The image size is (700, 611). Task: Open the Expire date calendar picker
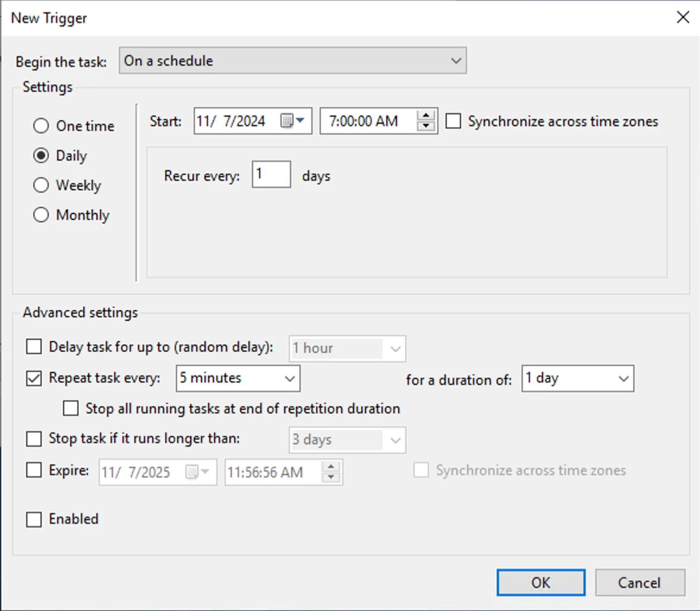coord(197,472)
